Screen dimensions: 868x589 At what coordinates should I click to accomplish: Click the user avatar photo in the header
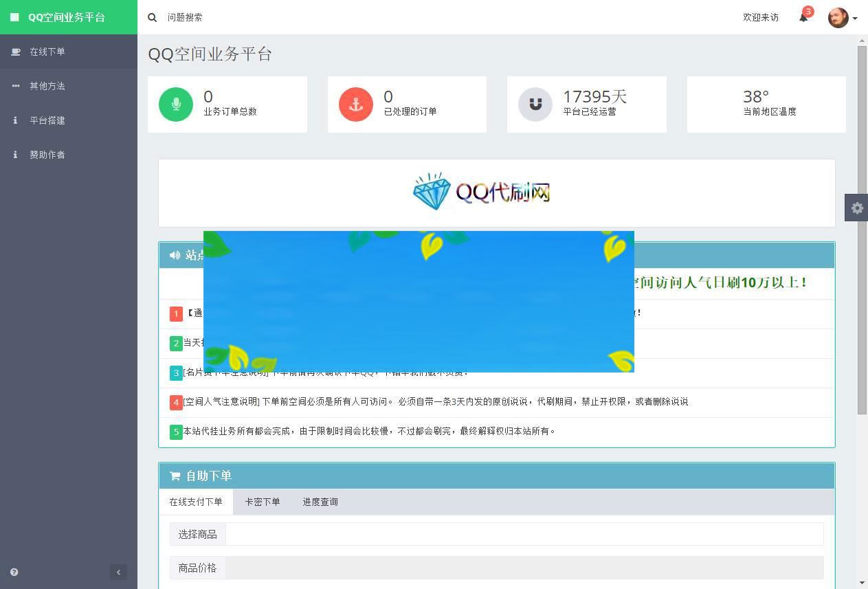838,17
